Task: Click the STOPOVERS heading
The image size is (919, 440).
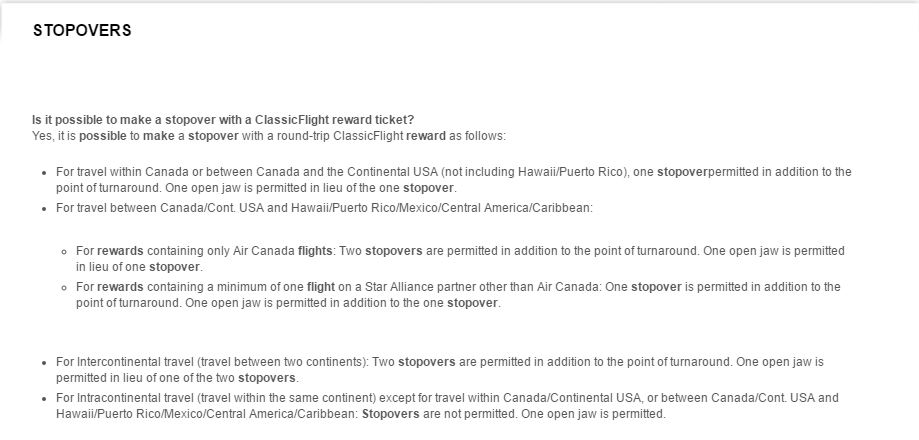Action: pyautogui.click(x=82, y=30)
